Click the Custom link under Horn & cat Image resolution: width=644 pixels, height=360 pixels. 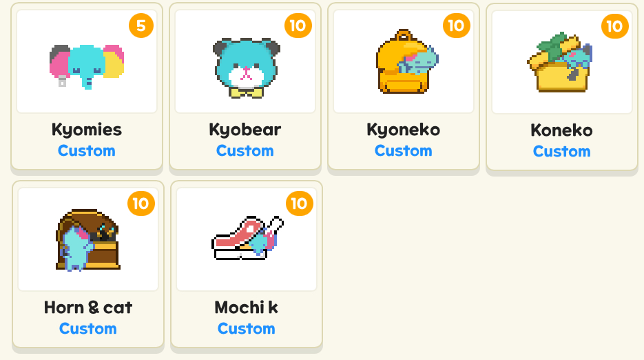click(x=88, y=328)
